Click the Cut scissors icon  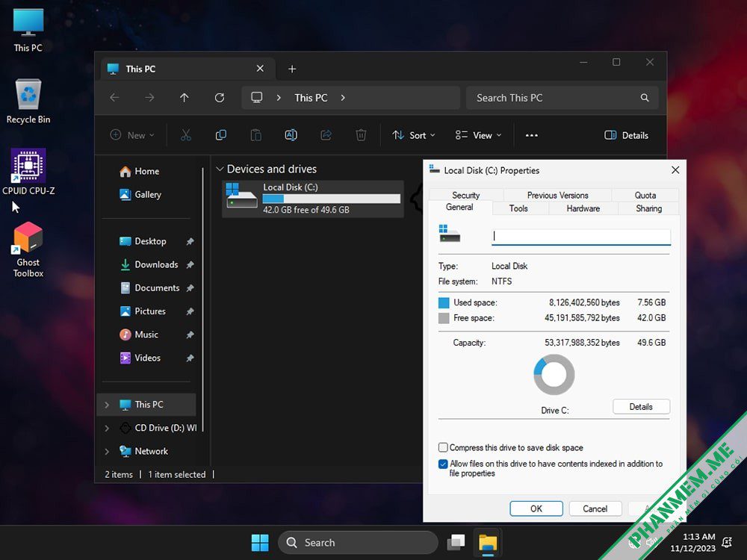(x=186, y=135)
